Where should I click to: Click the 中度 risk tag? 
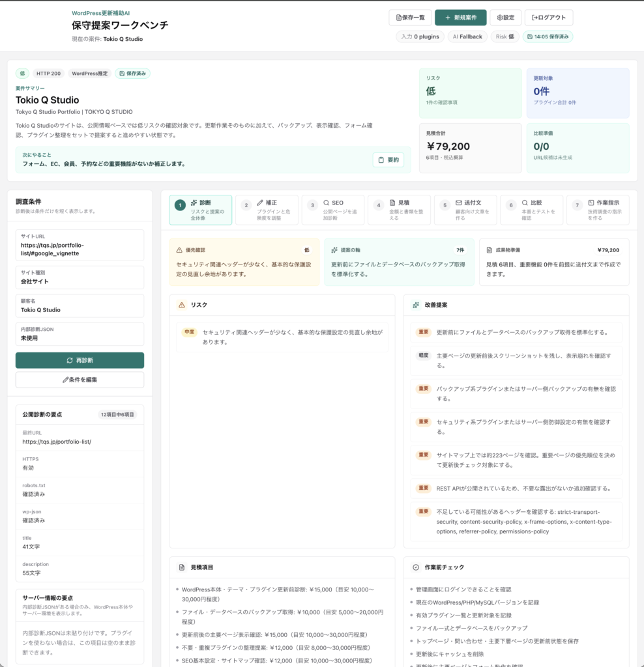tap(190, 332)
